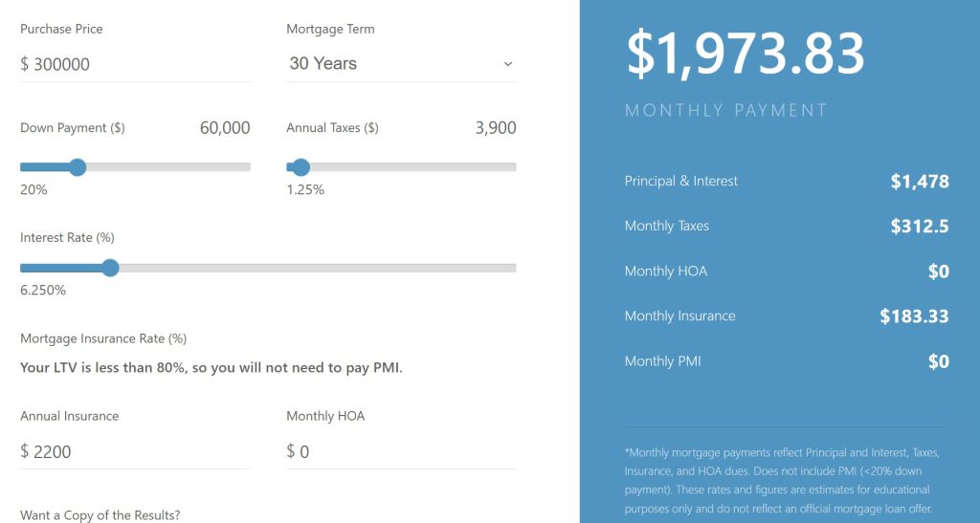Click the Principal & Interest amount $1,478
Screen dimensions: 980x523
click(x=920, y=182)
